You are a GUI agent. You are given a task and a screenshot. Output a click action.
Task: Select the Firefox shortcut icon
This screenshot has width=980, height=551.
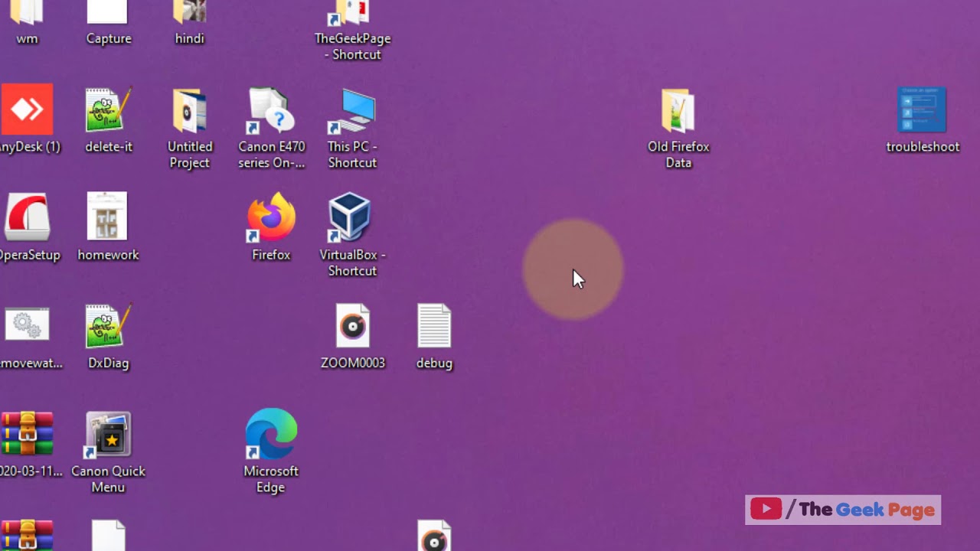coord(271,218)
